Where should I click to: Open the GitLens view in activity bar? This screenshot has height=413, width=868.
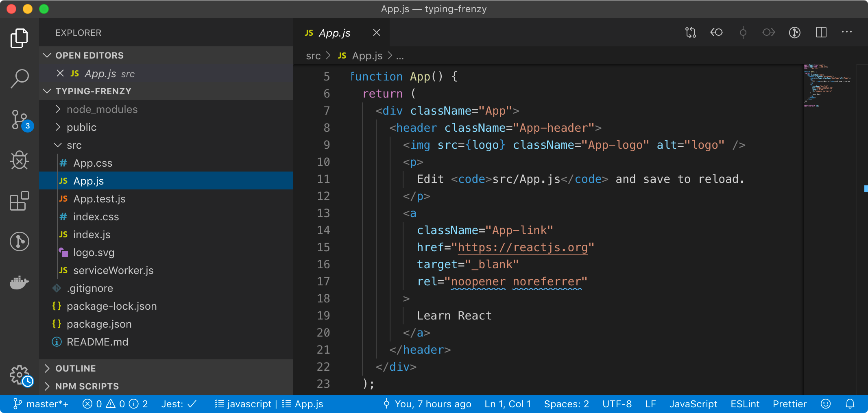[x=19, y=241]
